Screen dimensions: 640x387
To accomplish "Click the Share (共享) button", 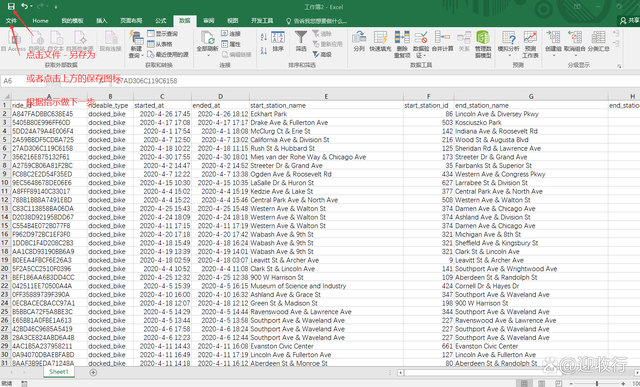I will click(629, 20).
